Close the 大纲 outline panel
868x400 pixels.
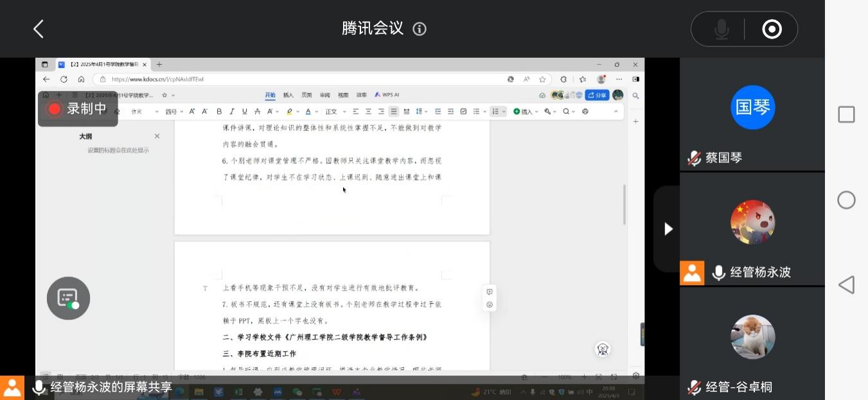pos(157,136)
